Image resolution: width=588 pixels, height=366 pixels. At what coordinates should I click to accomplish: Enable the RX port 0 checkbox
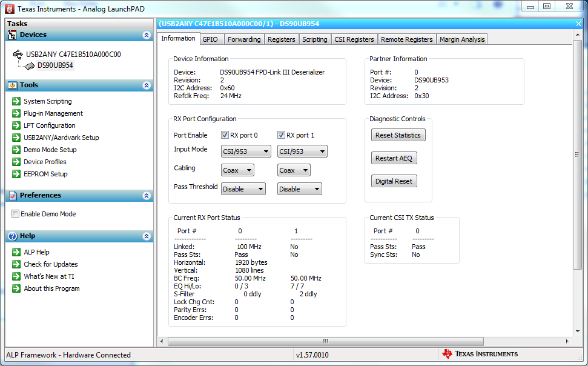[224, 135]
